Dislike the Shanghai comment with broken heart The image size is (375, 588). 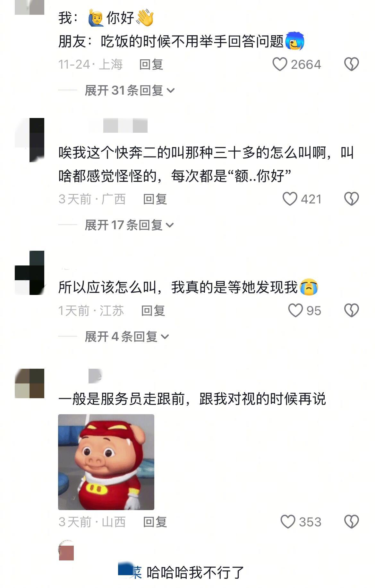pos(351,64)
